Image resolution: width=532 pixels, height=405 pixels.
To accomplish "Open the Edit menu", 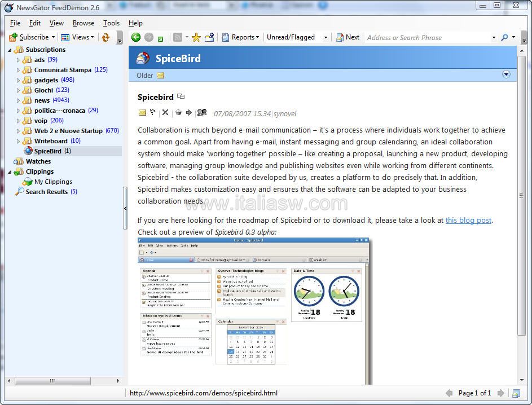I will 34,23.
